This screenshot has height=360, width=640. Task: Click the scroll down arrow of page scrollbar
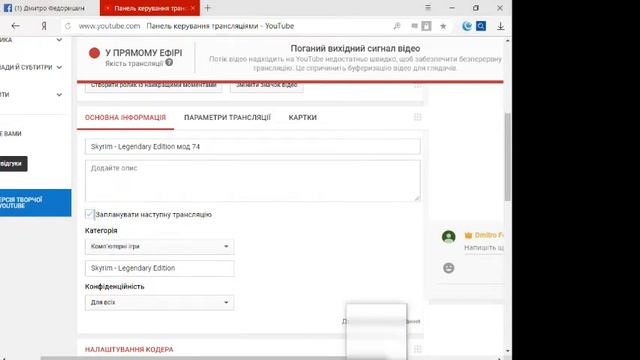tap(508, 351)
